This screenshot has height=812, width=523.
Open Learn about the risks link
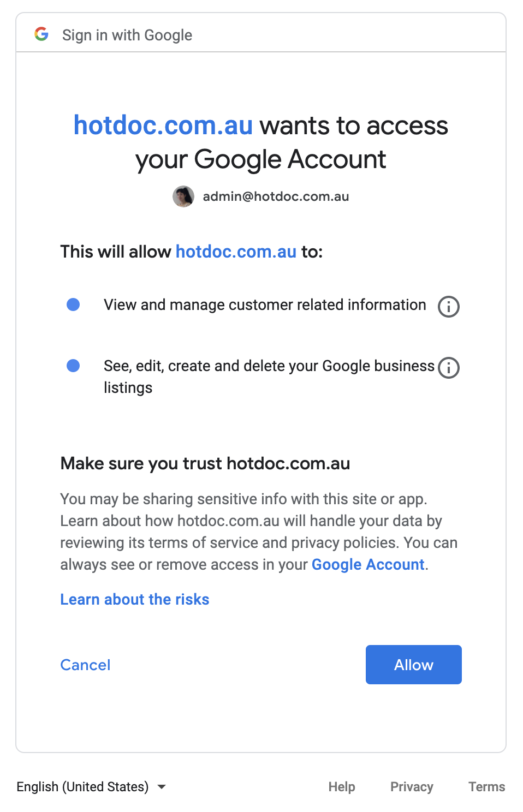point(135,599)
